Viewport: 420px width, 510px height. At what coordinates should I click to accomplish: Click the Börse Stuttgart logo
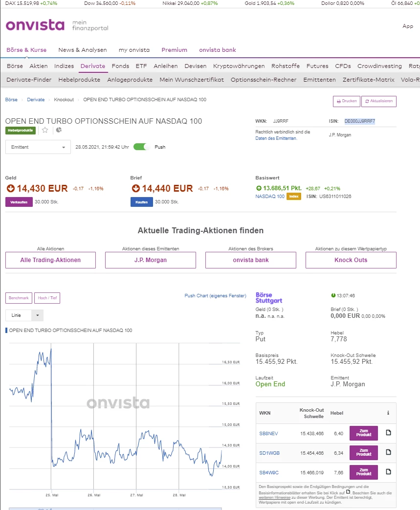(x=269, y=298)
